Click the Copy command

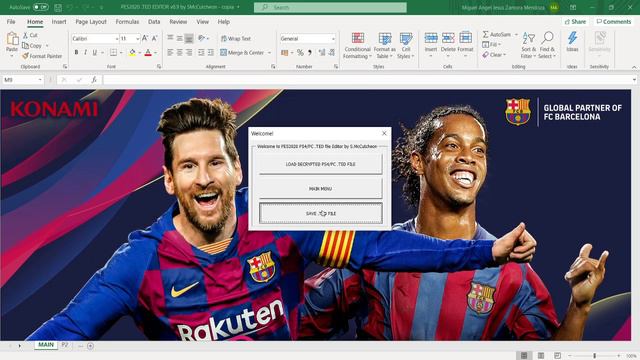point(32,46)
